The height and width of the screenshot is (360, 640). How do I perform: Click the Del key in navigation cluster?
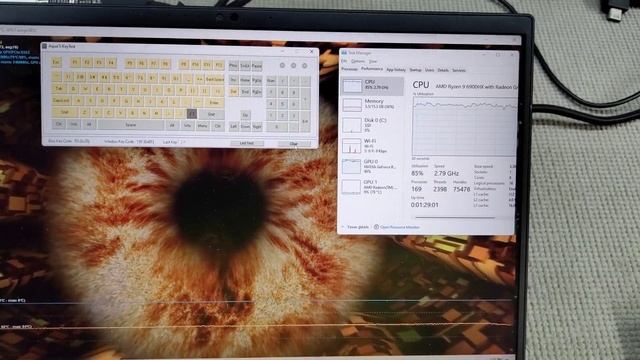coord(233,91)
